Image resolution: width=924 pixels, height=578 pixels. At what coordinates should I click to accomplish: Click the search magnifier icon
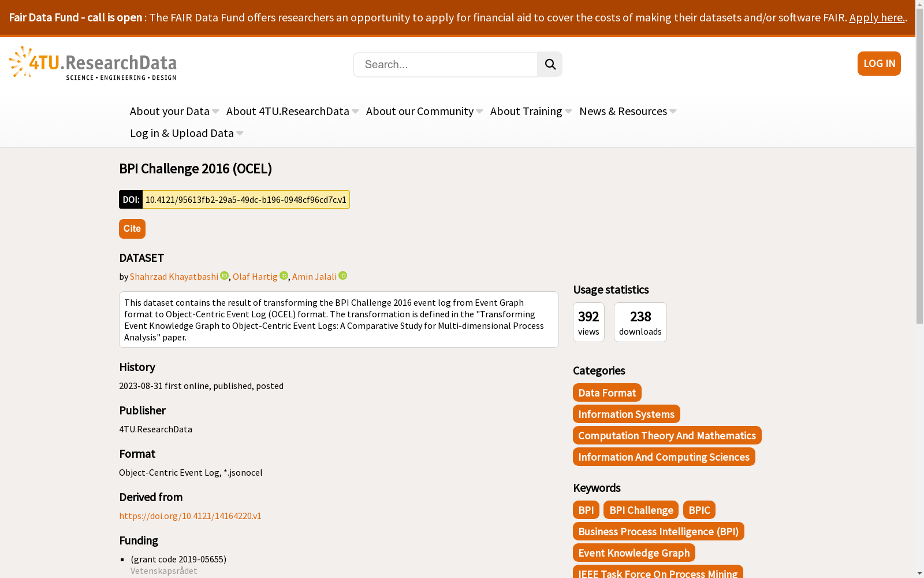point(550,64)
